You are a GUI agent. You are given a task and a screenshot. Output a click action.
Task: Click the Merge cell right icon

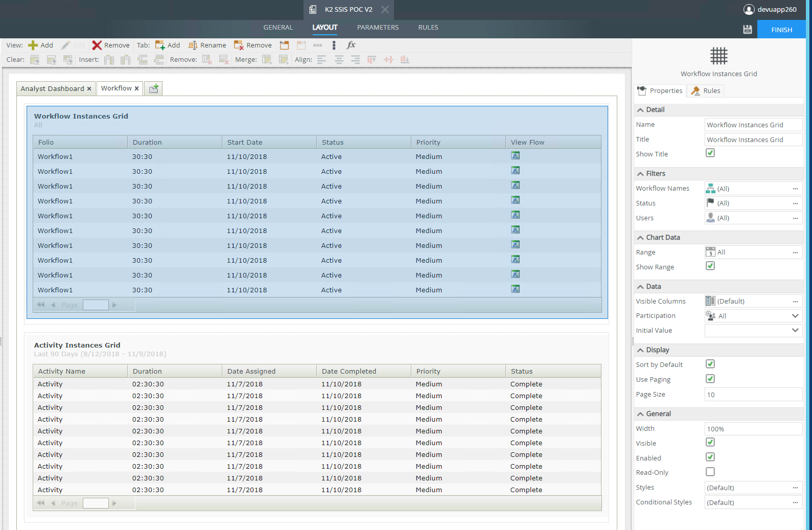(267, 60)
